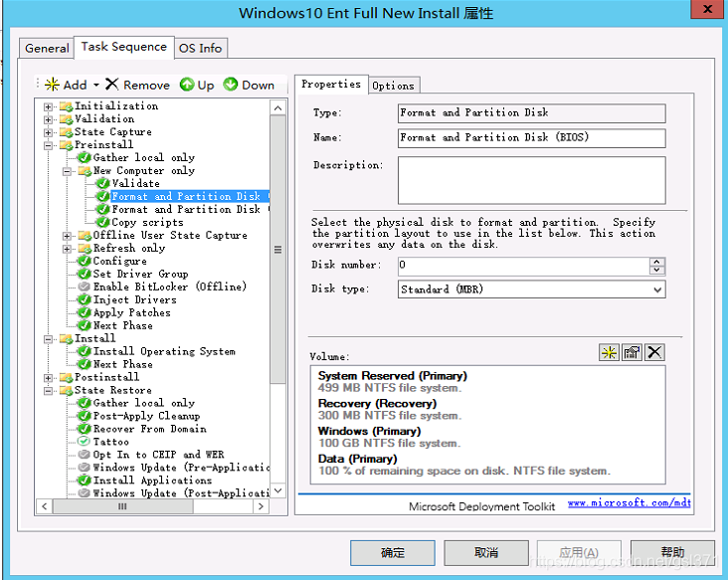
Task: Open the www.microsoft.com/mdt link
Action: [x=630, y=503]
